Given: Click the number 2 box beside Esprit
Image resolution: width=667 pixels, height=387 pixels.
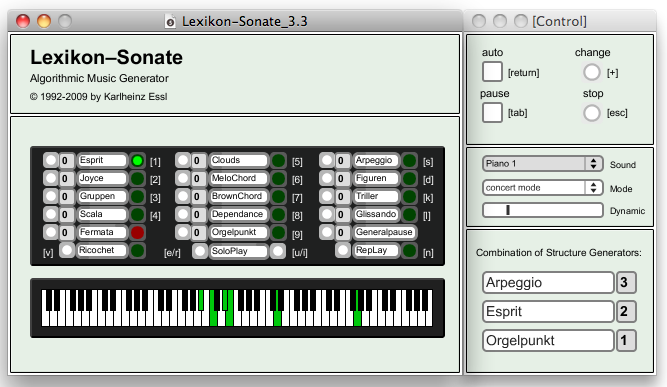Looking at the screenshot, I should 626,311.
